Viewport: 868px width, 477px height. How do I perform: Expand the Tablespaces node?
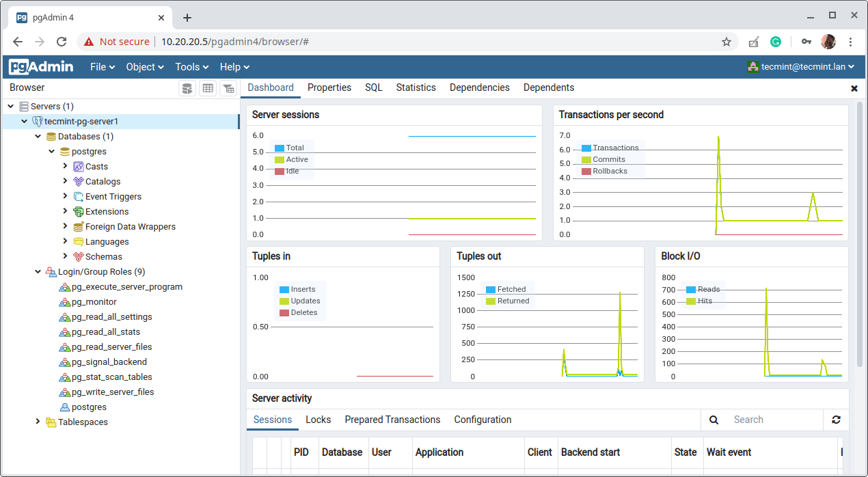pyautogui.click(x=38, y=422)
